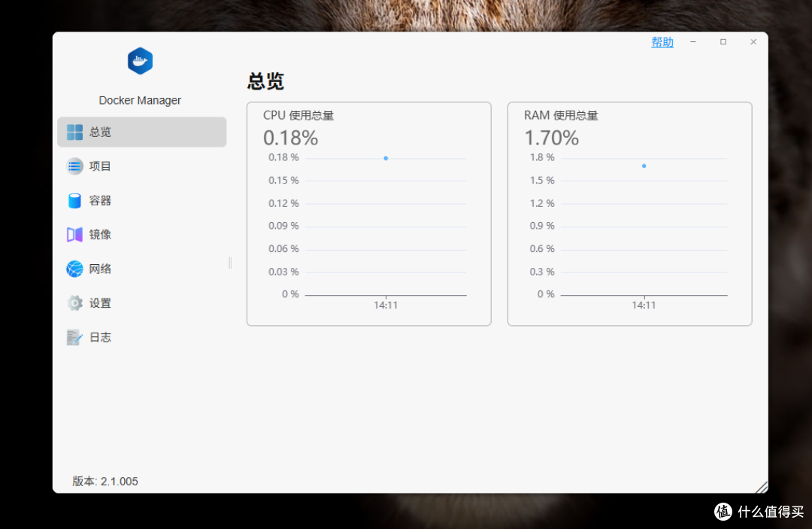Click the 镜像 image icon in sidebar

74,235
